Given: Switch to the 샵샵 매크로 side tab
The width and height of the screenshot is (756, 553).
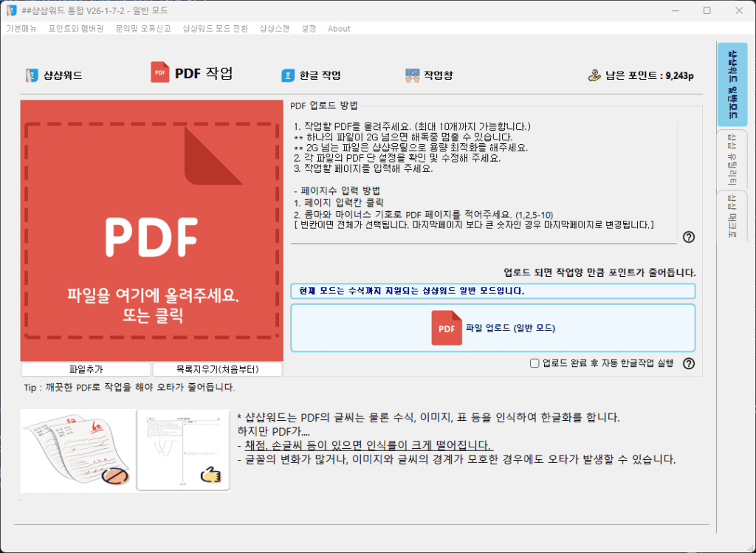Looking at the screenshot, I should pos(732,216).
